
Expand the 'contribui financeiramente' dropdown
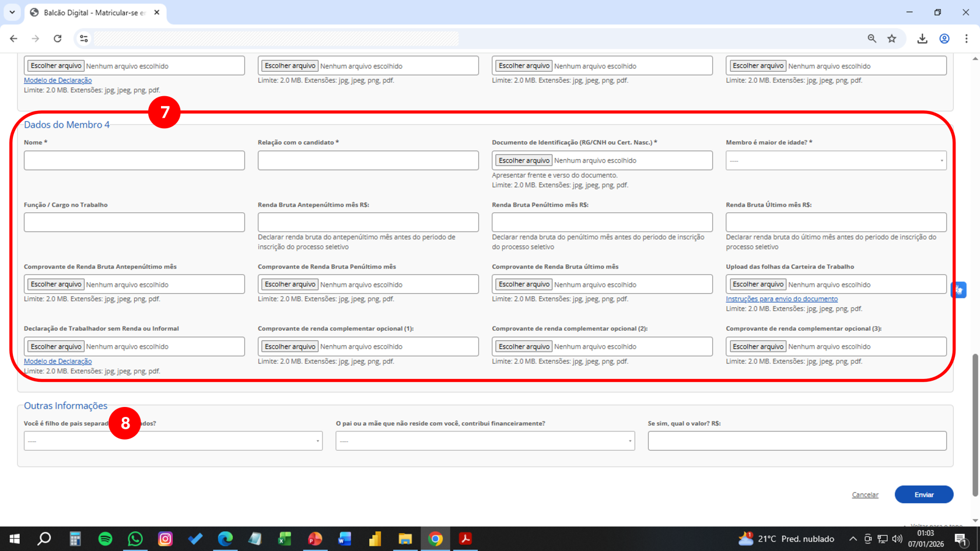485,441
